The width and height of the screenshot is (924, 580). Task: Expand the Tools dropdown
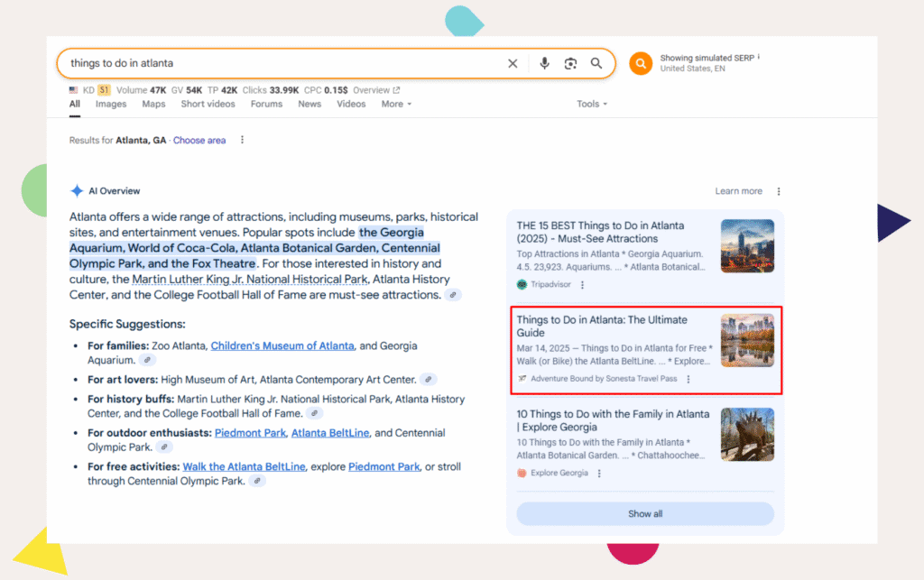(x=592, y=104)
